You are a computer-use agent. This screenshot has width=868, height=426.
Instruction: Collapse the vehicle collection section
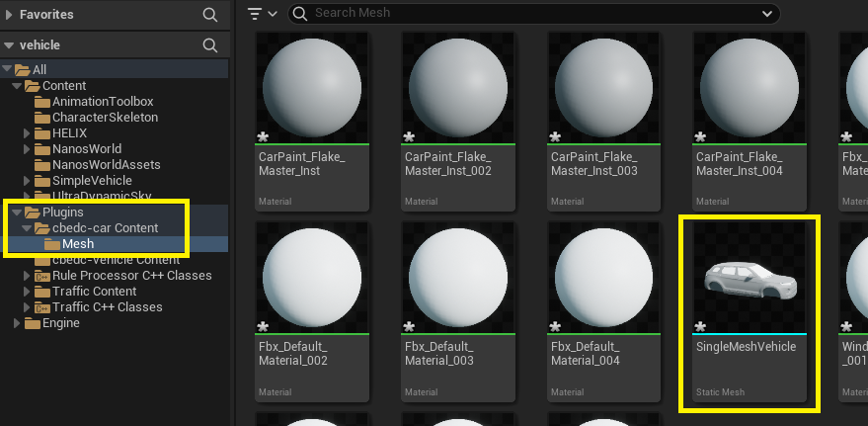pos(10,45)
